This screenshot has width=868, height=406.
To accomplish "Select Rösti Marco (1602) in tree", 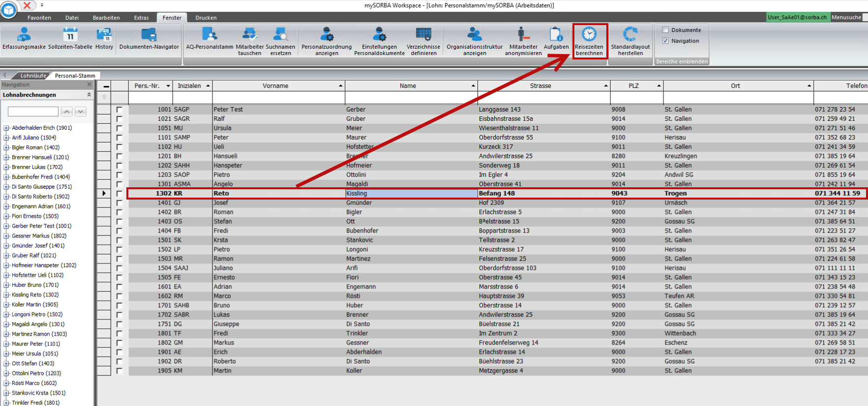I will click(34, 383).
